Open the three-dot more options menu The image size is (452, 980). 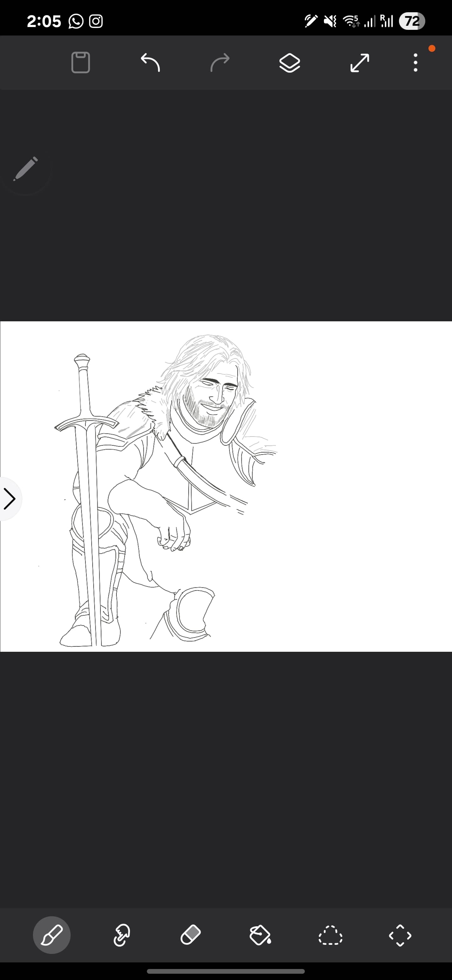point(416,63)
